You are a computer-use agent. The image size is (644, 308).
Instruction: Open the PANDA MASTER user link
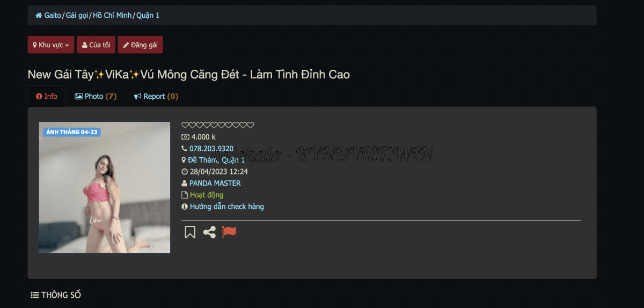pyautogui.click(x=215, y=184)
